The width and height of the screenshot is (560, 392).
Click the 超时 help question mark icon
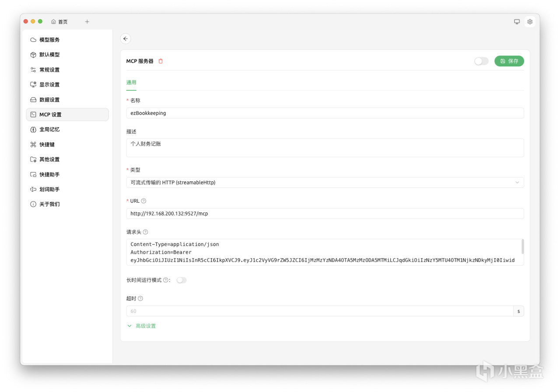pyautogui.click(x=140, y=298)
